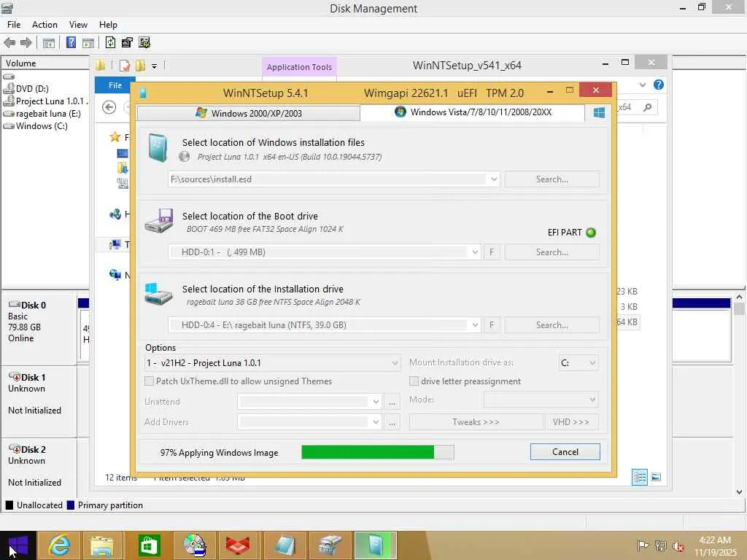The image size is (747, 560).
Task: Cancel the Windows image applying
Action: pos(565,452)
